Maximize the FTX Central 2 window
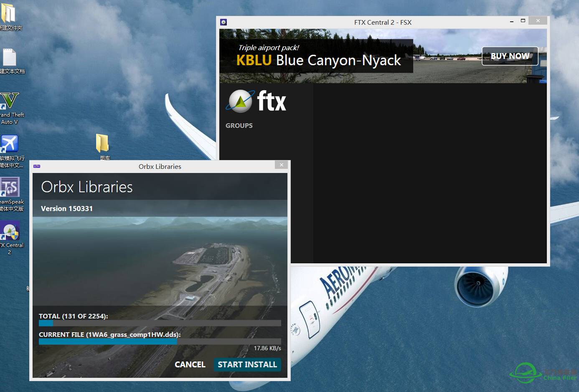 (523, 21)
